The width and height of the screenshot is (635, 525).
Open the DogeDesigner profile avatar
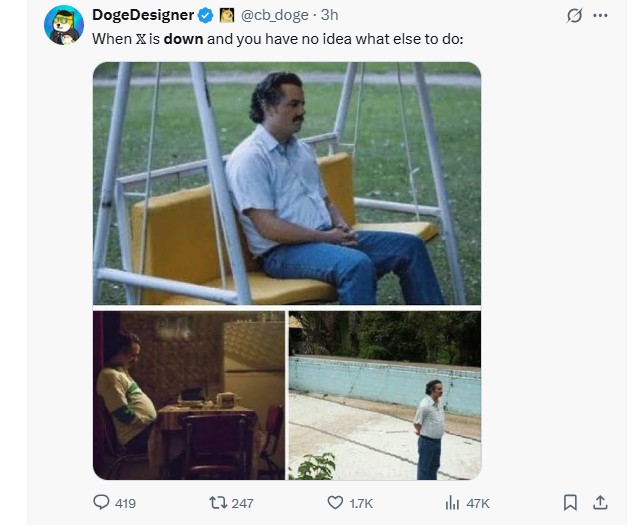coord(64,25)
